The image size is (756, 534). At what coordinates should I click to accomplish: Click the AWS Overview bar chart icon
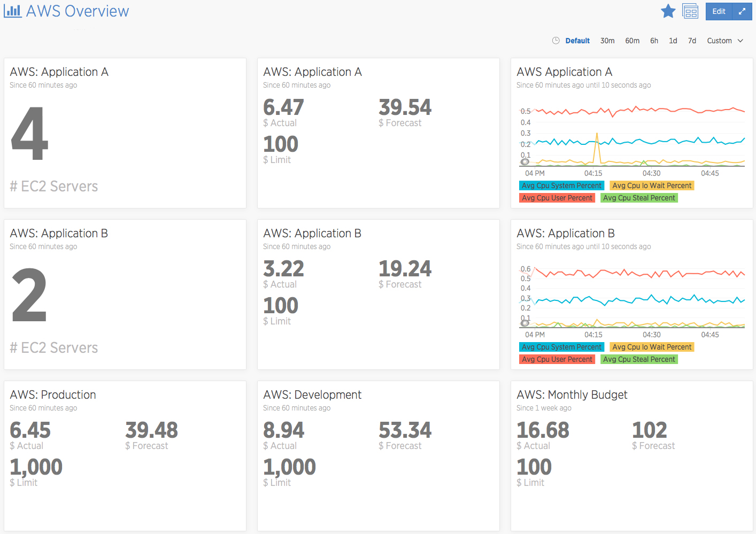[x=12, y=11]
